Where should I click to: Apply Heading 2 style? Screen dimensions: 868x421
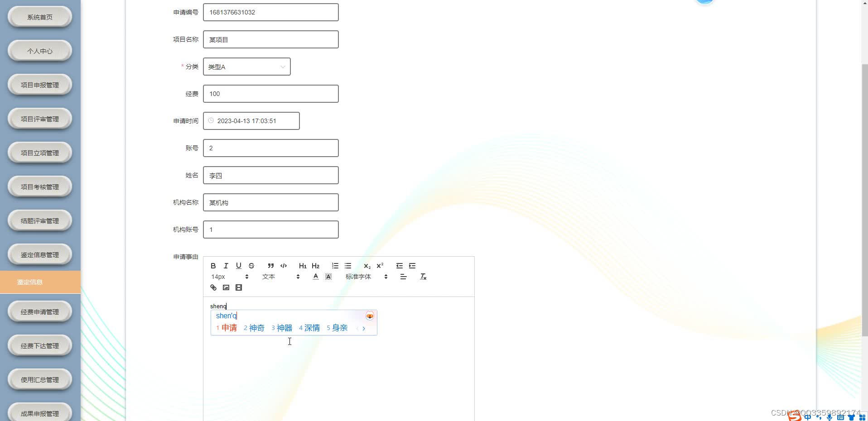pos(315,266)
